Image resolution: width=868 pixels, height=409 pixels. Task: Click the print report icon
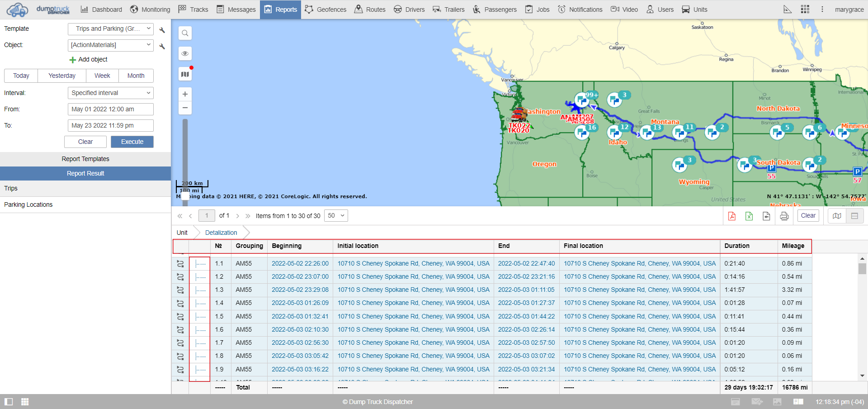(x=784, y=216)
